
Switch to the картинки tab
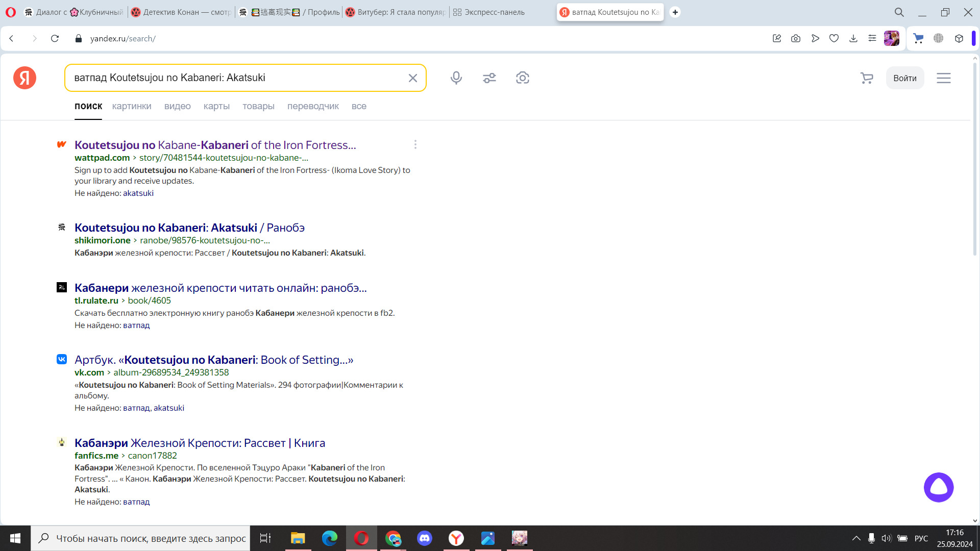point(132,106)
